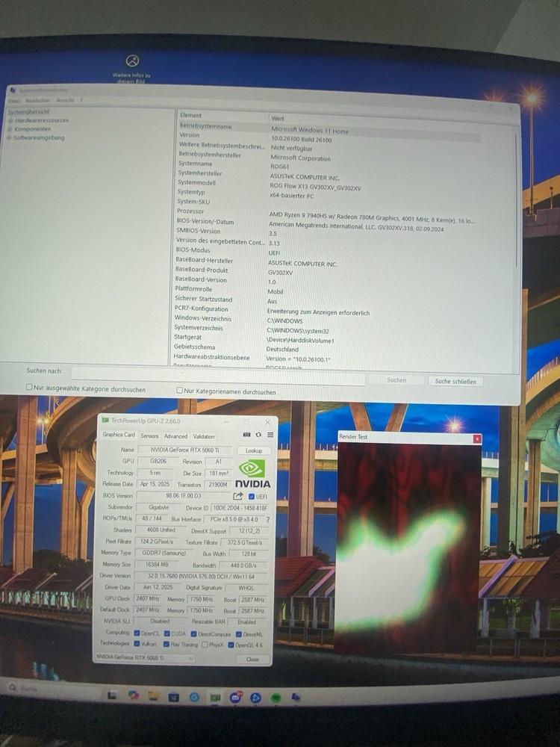
Task: Switch to the Validation tab
Action: point(204,436)
